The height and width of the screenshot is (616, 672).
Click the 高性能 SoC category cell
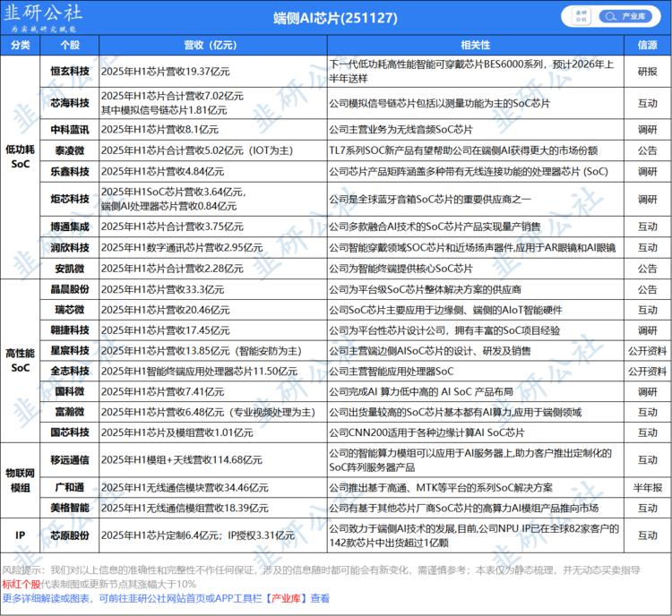point(20,361)
